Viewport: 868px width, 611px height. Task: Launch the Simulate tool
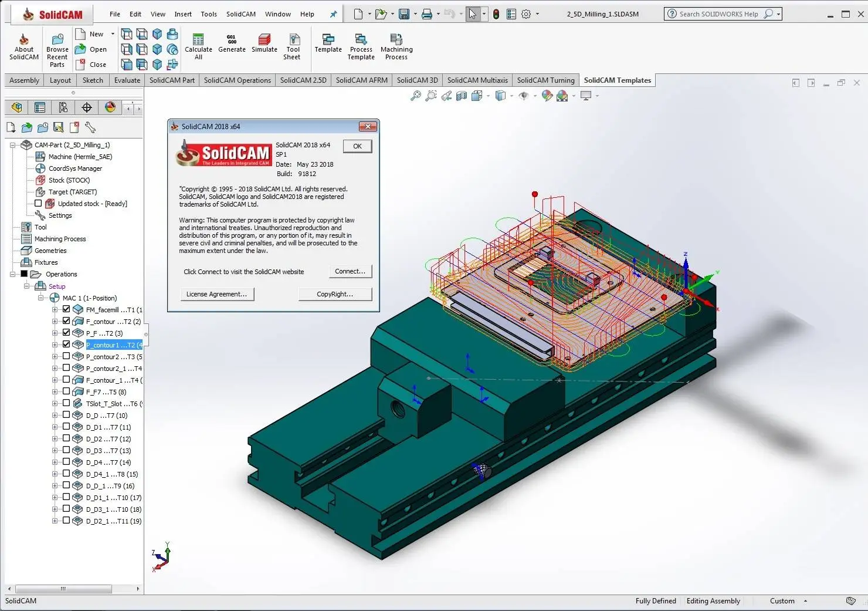pos(265,43)
